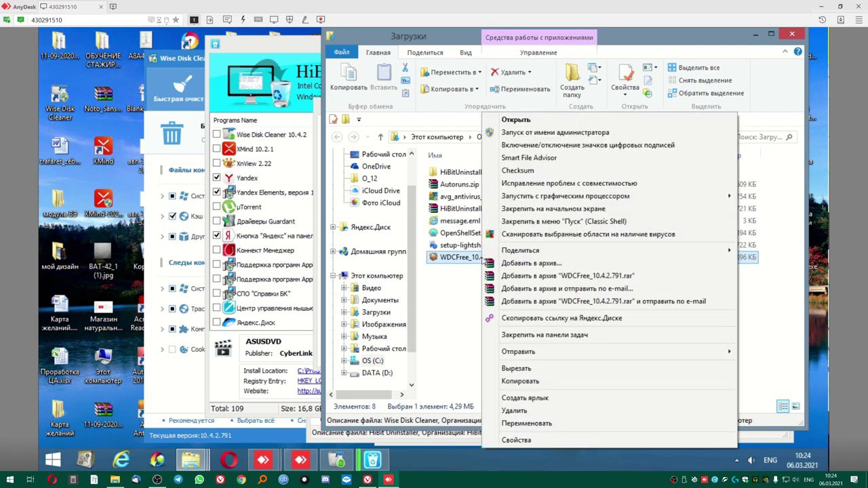Open Opera from remote taskbar
The height and width of the screenshot is (488, 868).
tap(229, 460)
